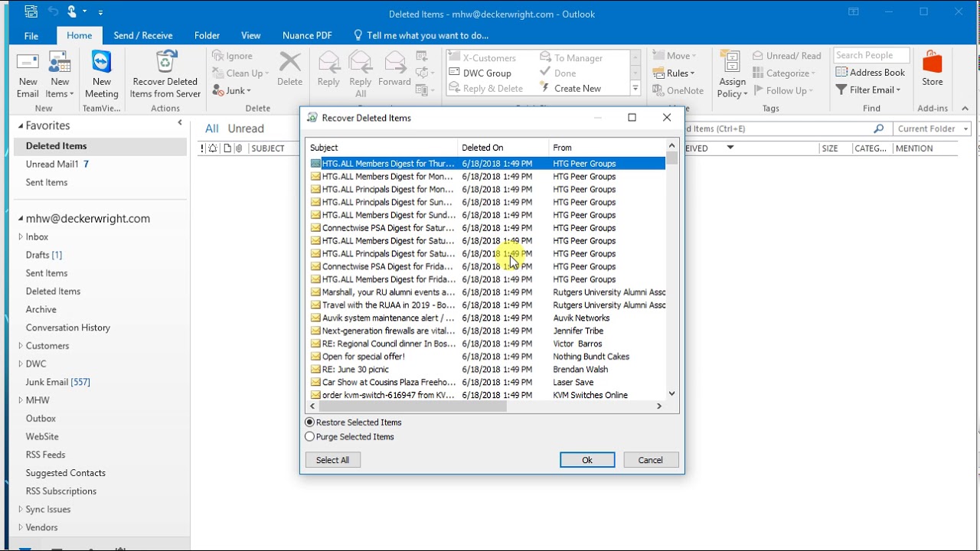Viewport: 980px width, 551px height.
Task: Click the mail search magnifier icon
Action: pos(878,129)
